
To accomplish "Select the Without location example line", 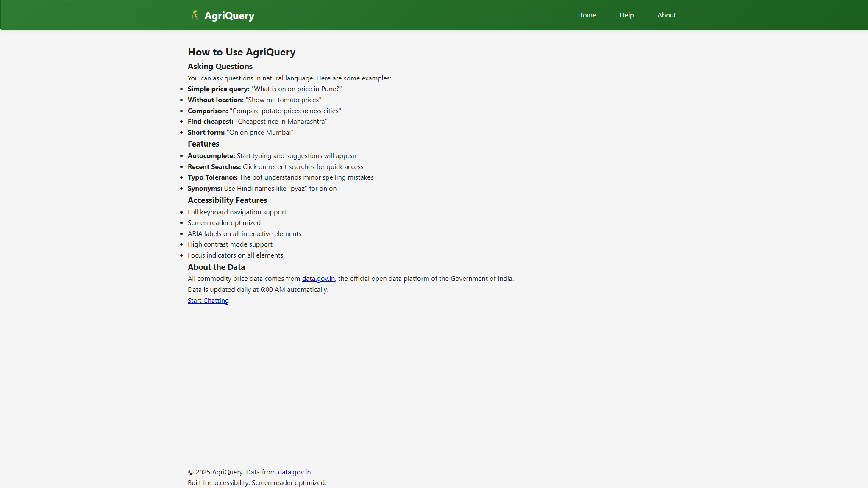I will pyautogui.click(x=254, y=100).
